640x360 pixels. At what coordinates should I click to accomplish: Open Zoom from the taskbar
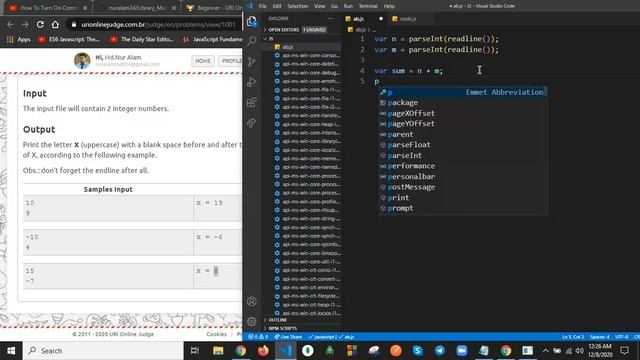point(462,351)
